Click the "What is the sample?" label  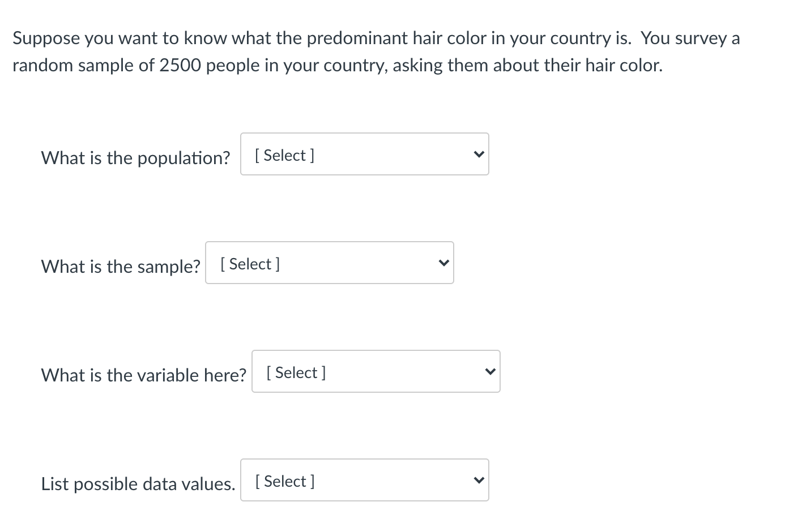[x=121, y=266]
